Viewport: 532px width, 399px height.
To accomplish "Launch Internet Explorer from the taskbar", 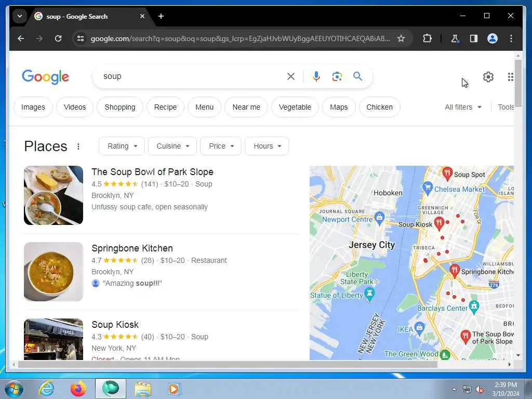I will 46,389.
